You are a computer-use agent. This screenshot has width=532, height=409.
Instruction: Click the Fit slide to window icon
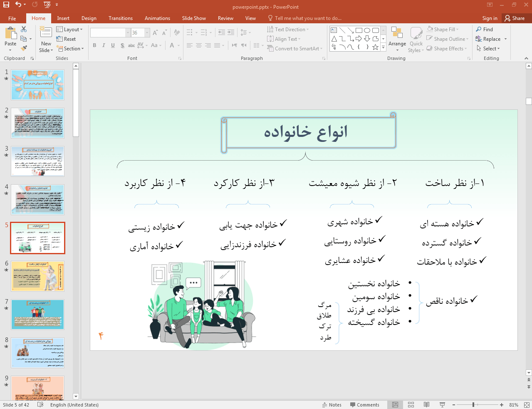pyautogui.click(x=526, y=404)
